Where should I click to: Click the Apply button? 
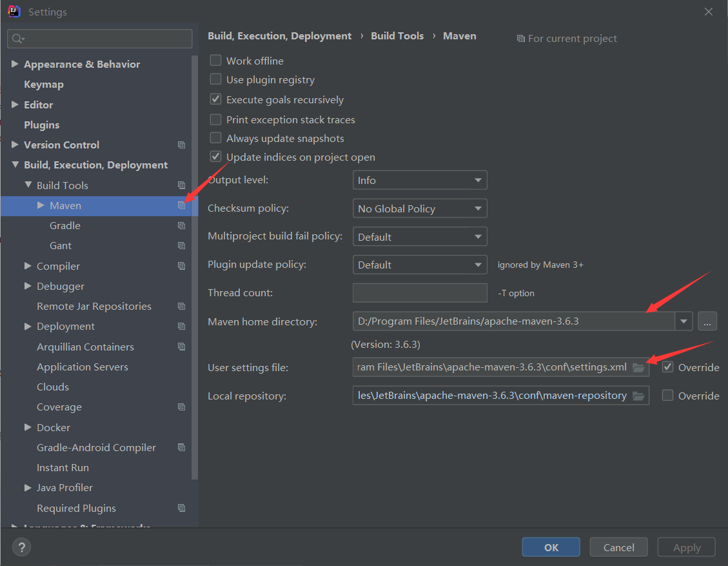(x=687, y=547)
